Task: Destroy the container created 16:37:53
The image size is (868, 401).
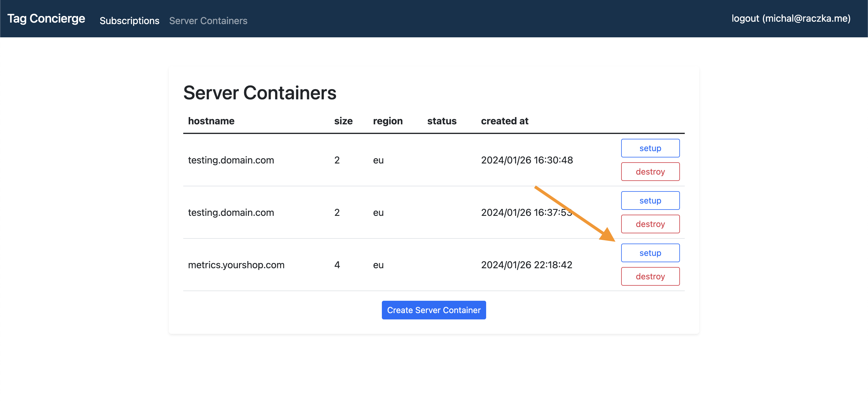Action: click(x=650, y=224)
